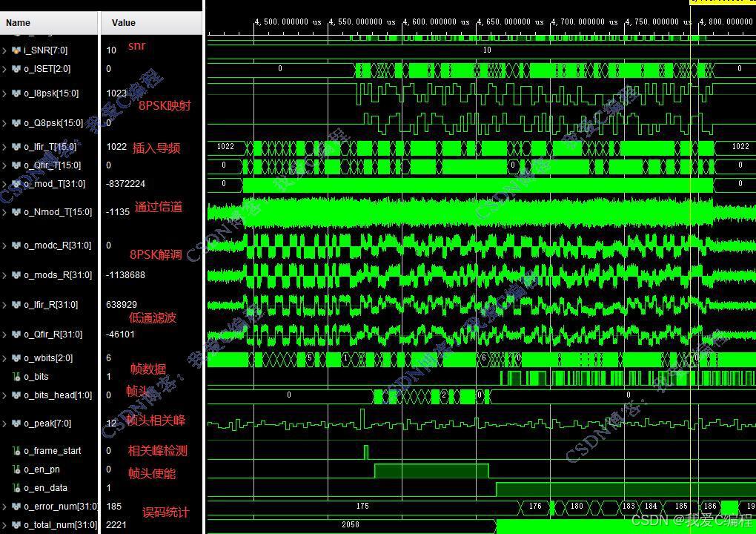This screenshot has width=756, height=534.
Task: Select the o_I8psk[15:0] signal icon
Action: tap(16, 93)
